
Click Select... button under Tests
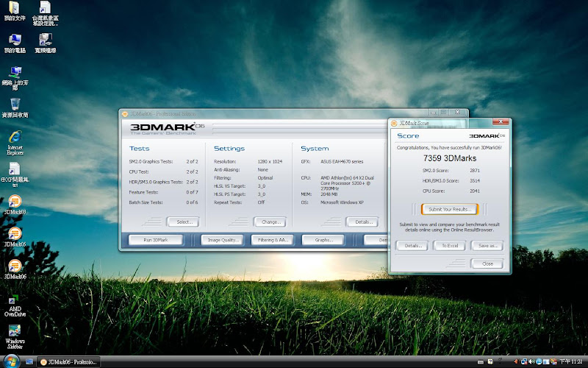coord(183,222)
